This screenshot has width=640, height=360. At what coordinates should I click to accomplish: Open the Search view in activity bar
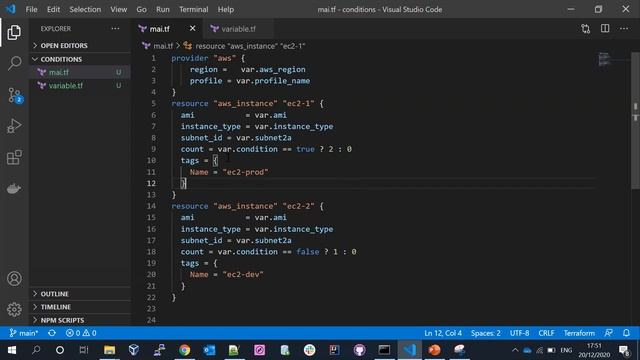[x=14, y=63]
